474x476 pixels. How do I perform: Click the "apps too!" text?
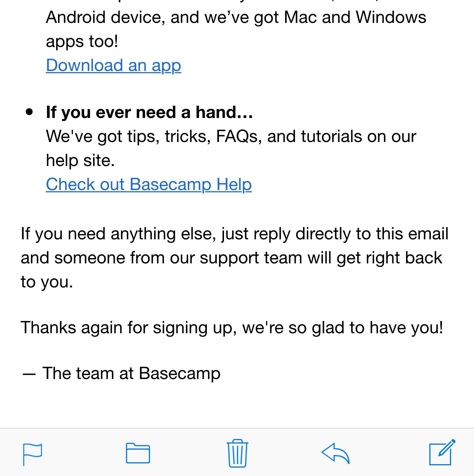tap(82, 41)
